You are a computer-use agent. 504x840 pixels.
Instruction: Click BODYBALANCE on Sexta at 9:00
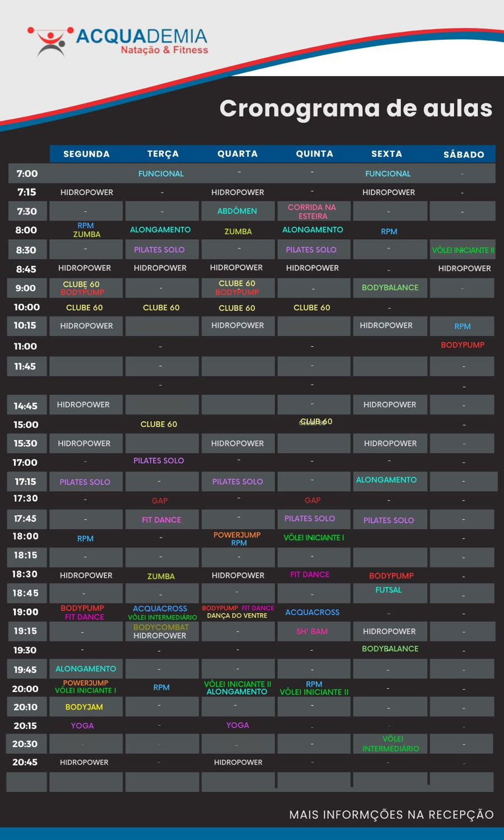[x=390, y=288]
